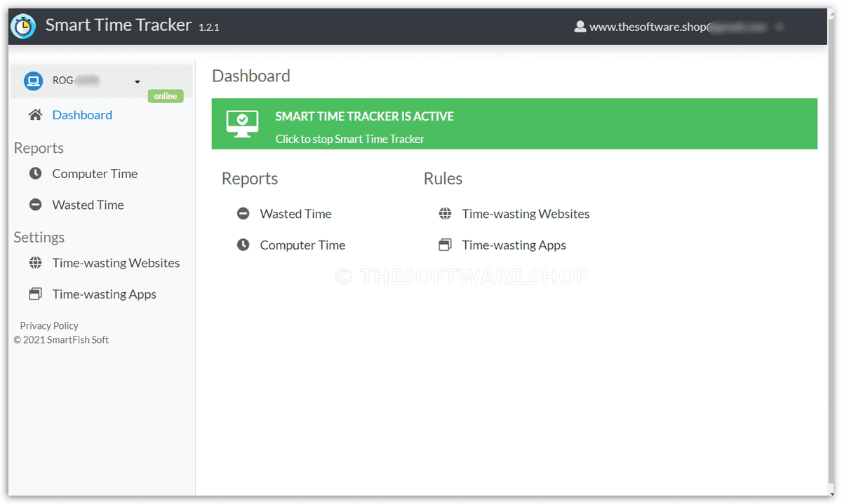The image size is (842, 504).
Task: Click the Smart Time Tracker title text
Action: (119, 25)
